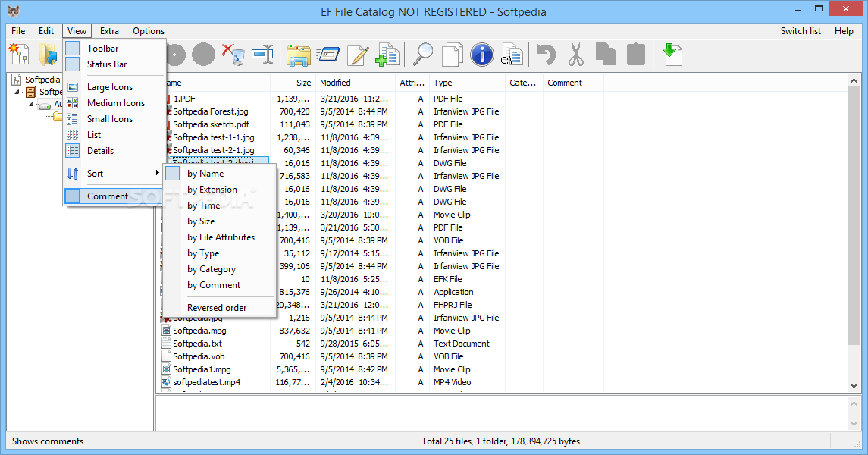
Task: Click the grey copy toolbar icon
Action: click(x=606, y=55)
